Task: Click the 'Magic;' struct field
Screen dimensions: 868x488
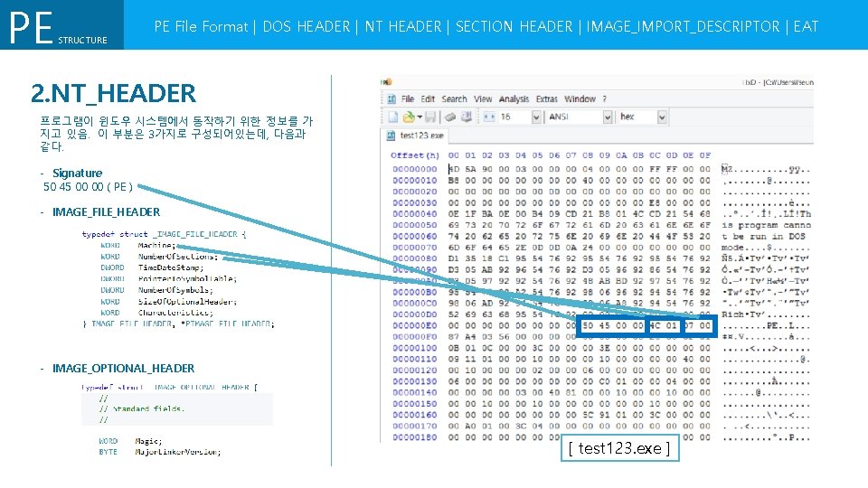Action: click(x=148, y=442)
